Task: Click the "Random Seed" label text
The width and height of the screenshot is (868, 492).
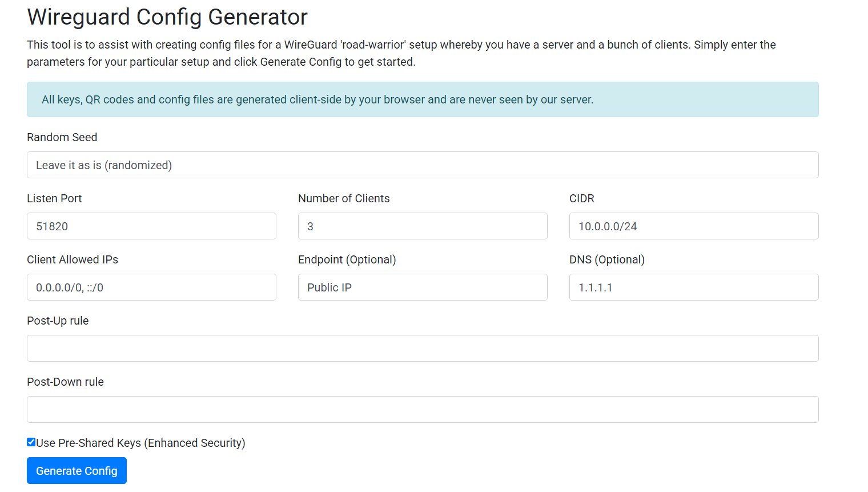Action: click(x=62, y=137)
